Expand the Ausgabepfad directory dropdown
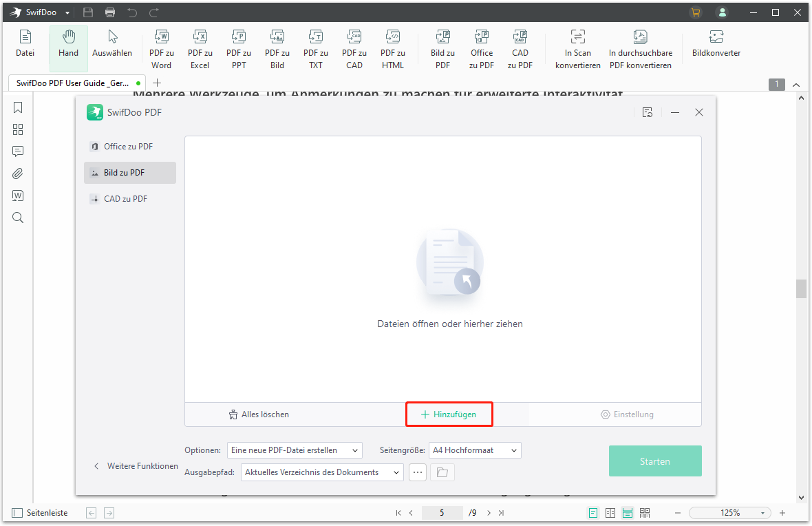The height and width of the screenshot is (526, 812). pos(322,472)
